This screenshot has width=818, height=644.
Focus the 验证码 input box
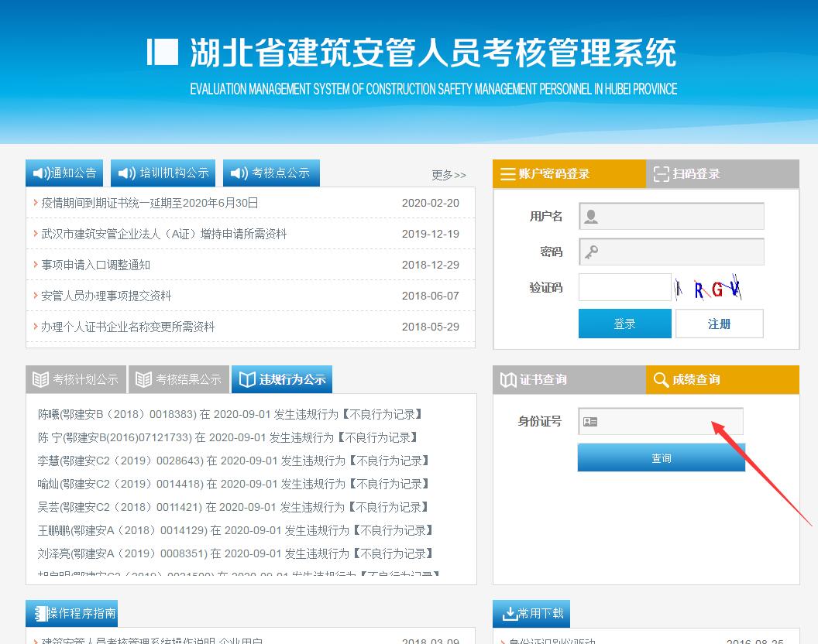(625, 287)
